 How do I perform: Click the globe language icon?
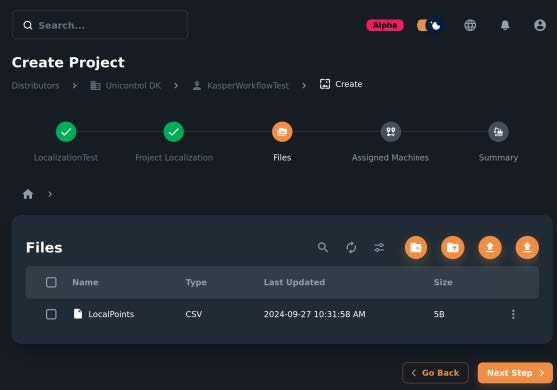(470, 25)
